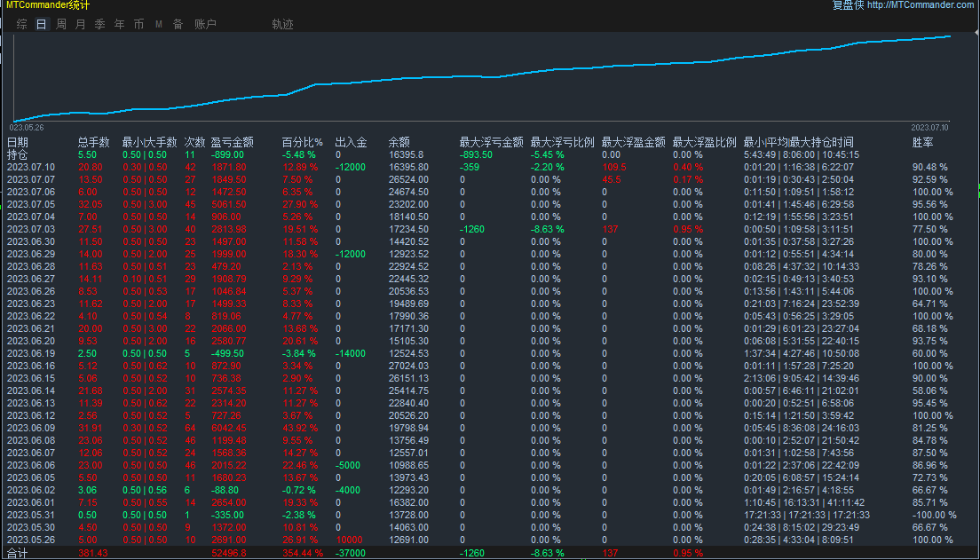Open the 轨迹 track tab

tap(282, 24)
